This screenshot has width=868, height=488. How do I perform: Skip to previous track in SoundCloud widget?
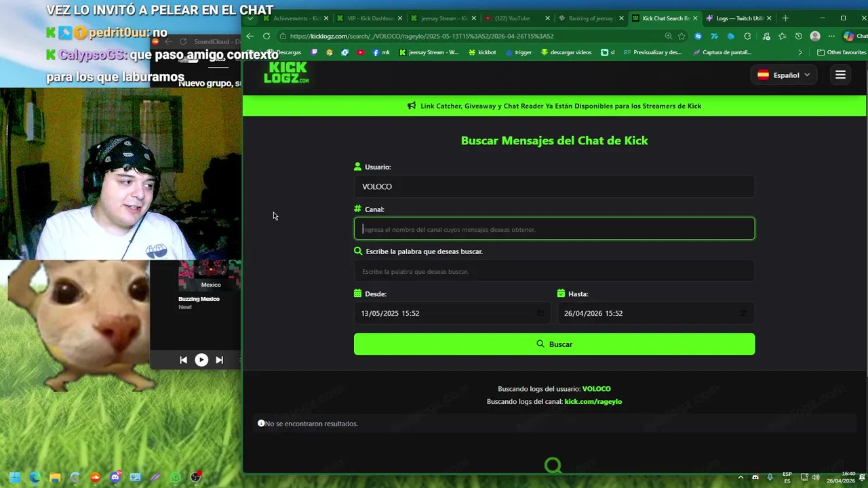pos(183,360)
